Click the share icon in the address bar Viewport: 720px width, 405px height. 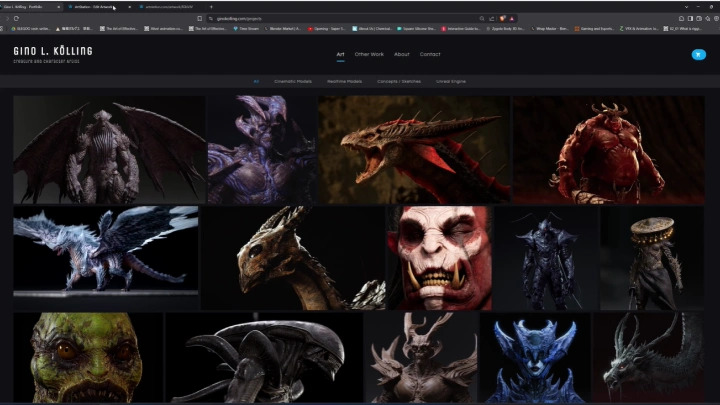tap(491, 18)
